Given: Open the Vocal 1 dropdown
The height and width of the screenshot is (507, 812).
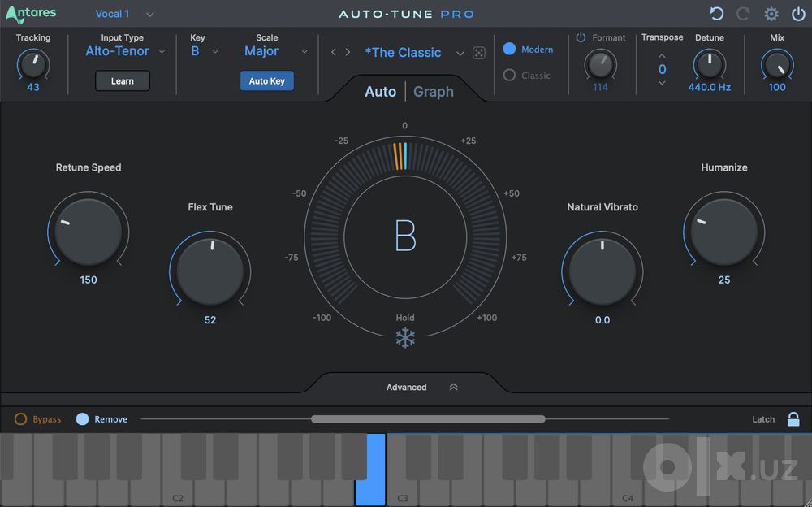Looking at the screenshot, I should [x=125, y=14].
